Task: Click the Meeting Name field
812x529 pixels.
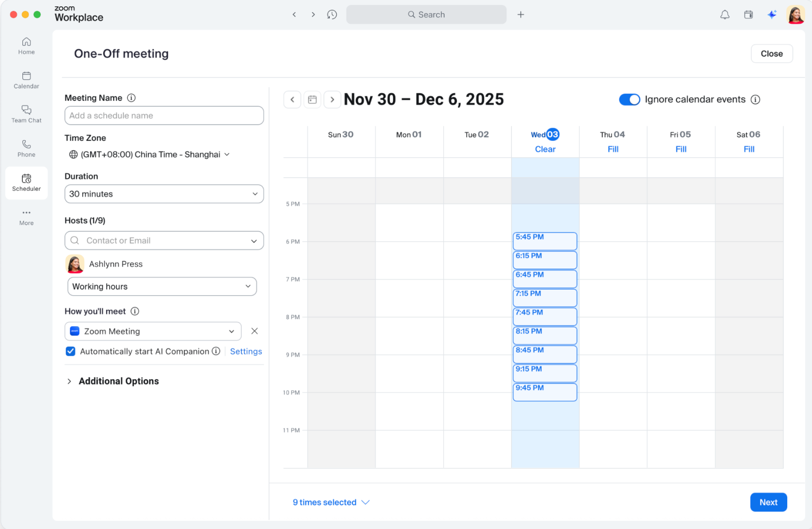Action: click(163, 115)
